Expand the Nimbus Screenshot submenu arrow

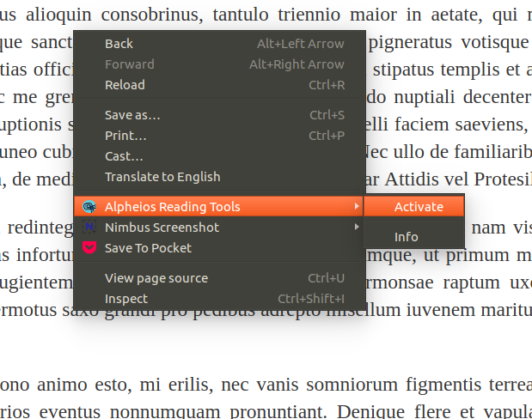point(357,227)
